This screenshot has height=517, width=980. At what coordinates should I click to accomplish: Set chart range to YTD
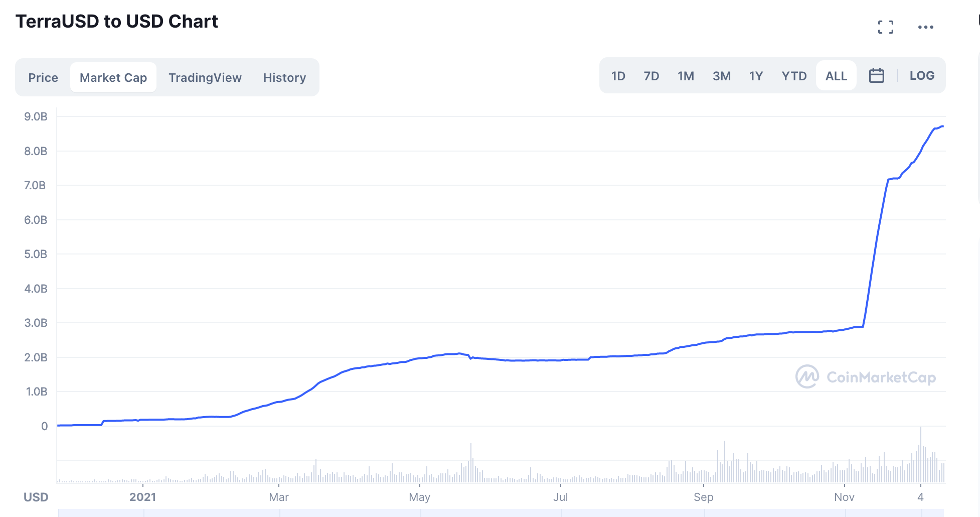[x=794, y=76]
